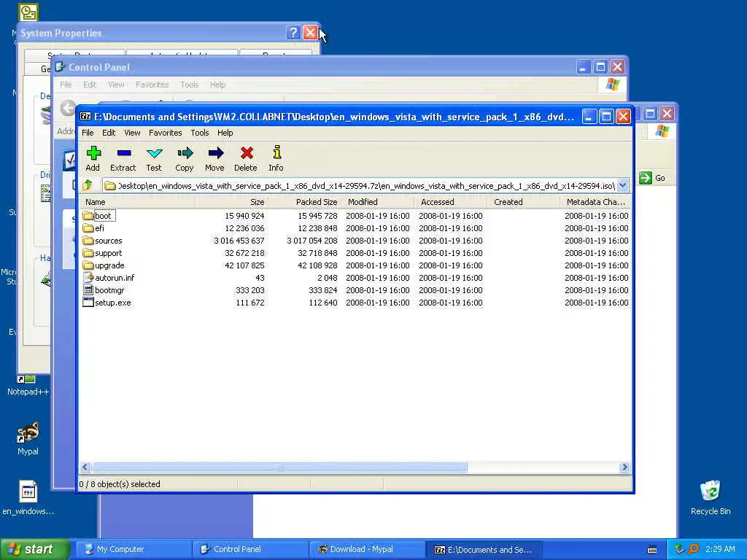Click size value 333 203 of bootmgr

point(250,290)
